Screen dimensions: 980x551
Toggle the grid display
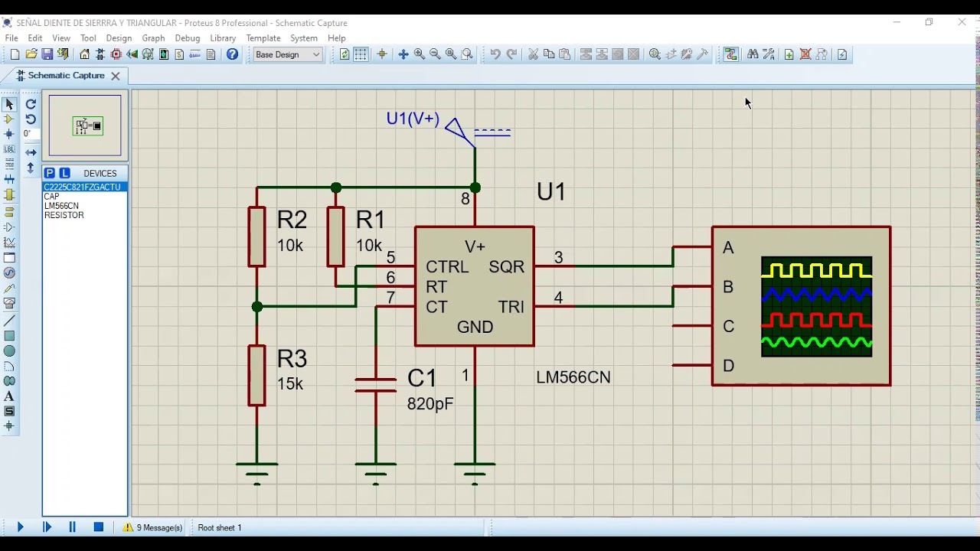[361, 54]
